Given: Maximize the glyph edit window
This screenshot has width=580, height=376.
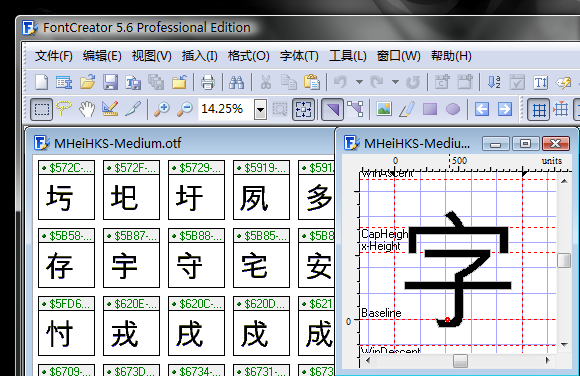Looking at the screenshot, I should (x=525, y=144).
